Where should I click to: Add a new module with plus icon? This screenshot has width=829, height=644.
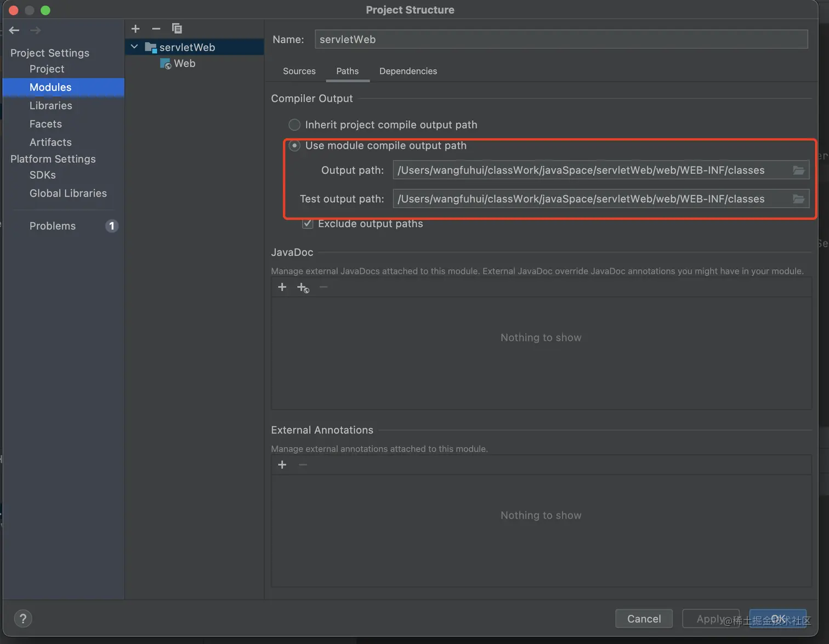135,29
